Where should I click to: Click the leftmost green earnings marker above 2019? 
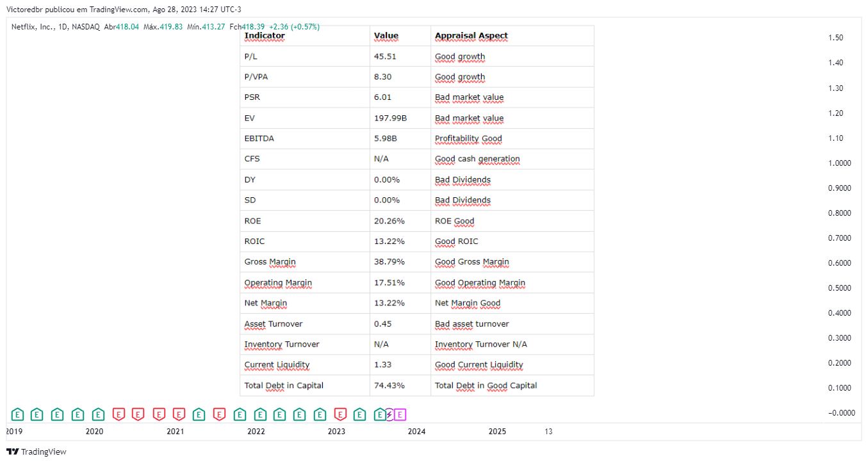point(17,414)
